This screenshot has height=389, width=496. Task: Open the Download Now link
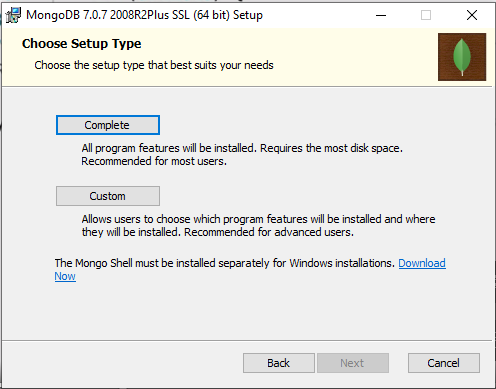pyautogui.click(x=422, y=263)
